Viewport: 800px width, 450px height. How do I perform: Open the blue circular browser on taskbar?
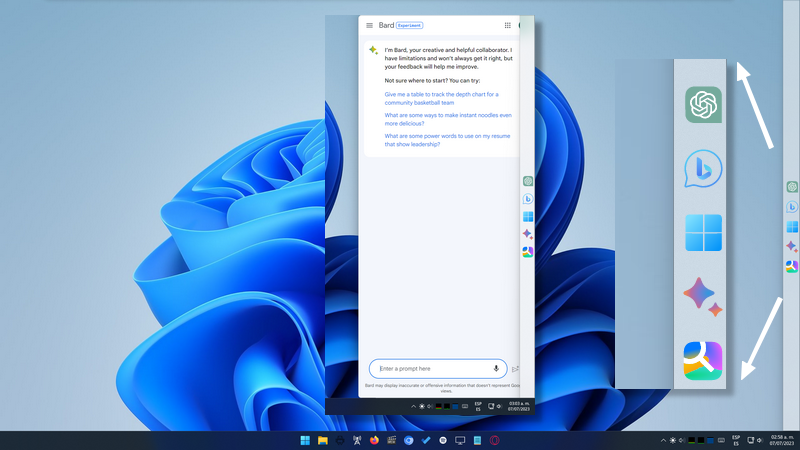[x=409, y=440]
